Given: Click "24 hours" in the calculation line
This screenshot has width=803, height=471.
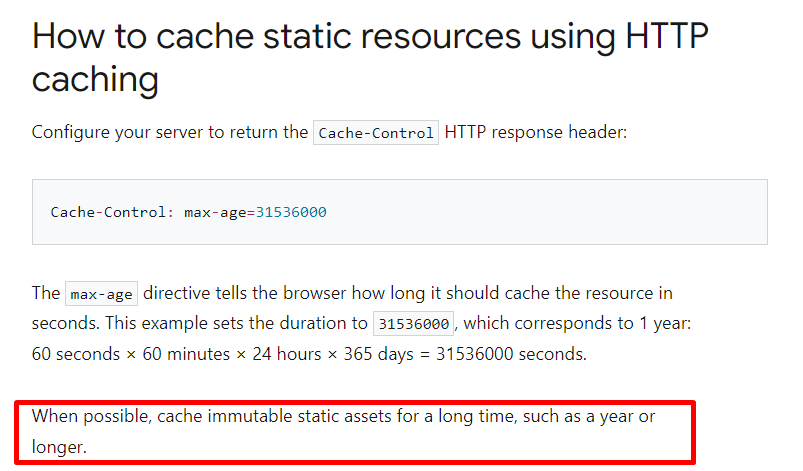Looking at the screenshot, I should coord(287,354).
